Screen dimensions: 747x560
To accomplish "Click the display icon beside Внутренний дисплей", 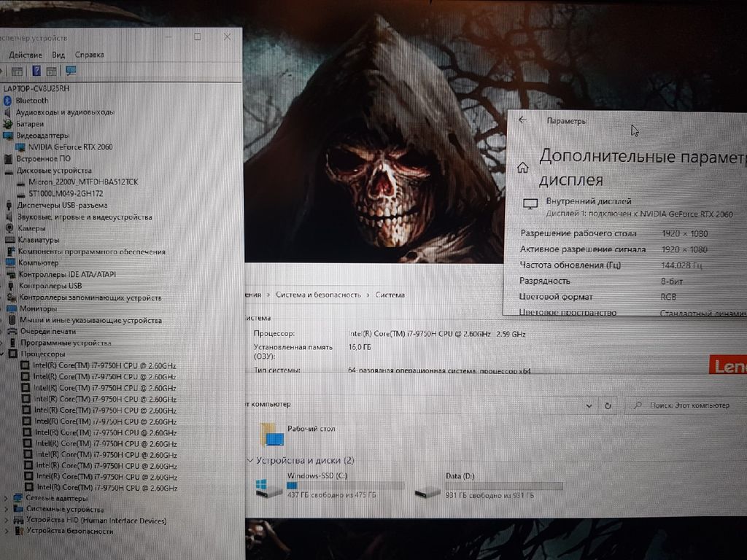I will (530, 204).
